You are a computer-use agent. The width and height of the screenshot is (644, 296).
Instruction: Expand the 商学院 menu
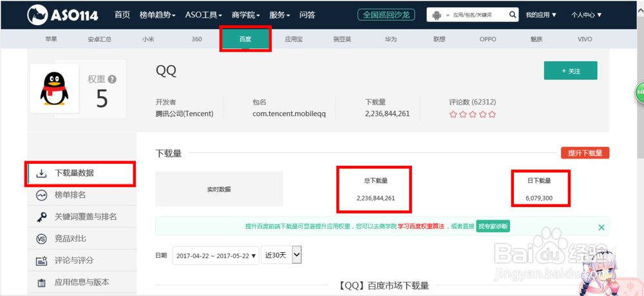pos(246,15)
